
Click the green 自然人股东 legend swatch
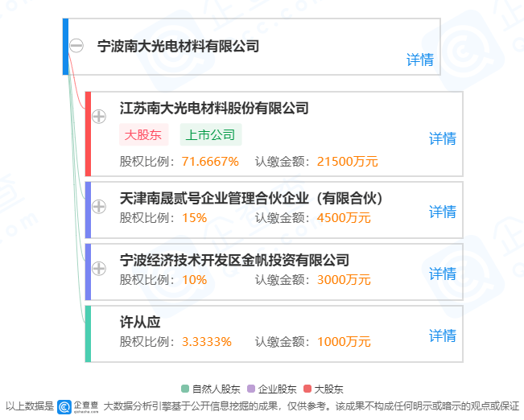(x=185, y=389)
